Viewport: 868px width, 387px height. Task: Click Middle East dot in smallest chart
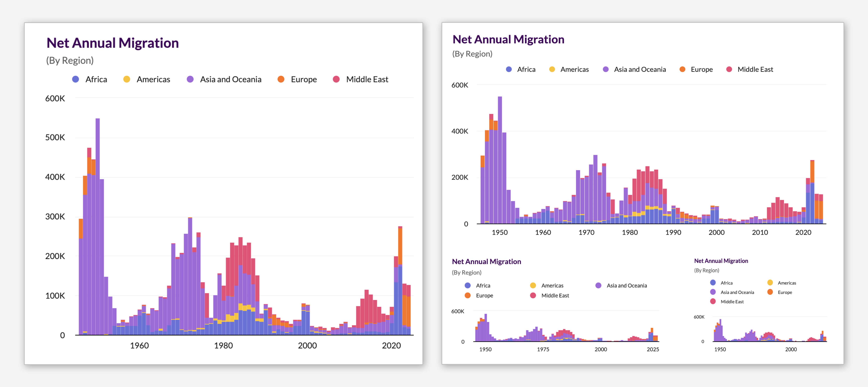point(713,301)
